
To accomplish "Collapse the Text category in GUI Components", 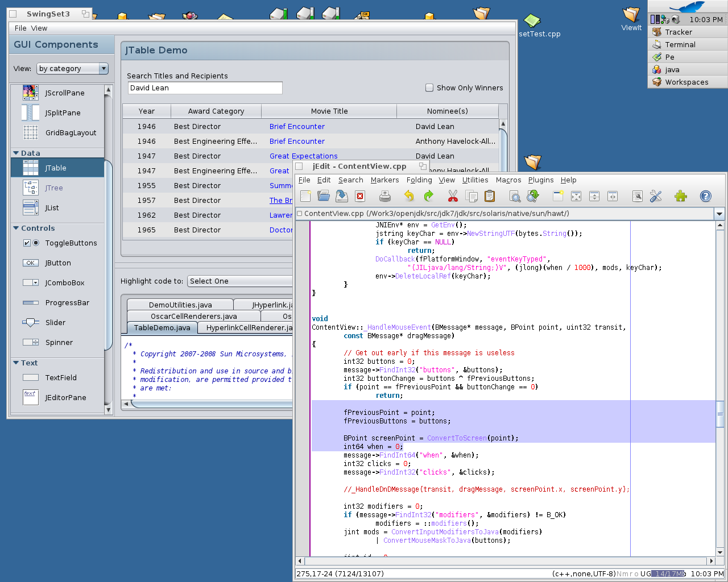I will click(x=16, y=363).
